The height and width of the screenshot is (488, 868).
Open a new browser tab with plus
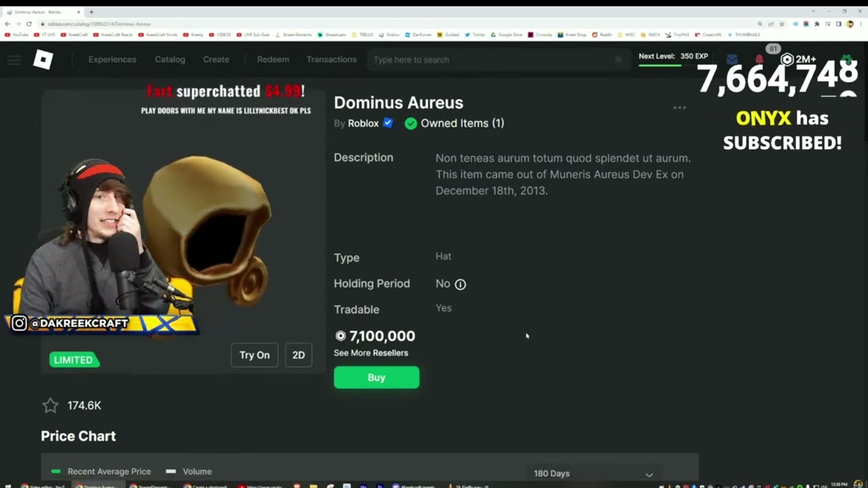92,12
